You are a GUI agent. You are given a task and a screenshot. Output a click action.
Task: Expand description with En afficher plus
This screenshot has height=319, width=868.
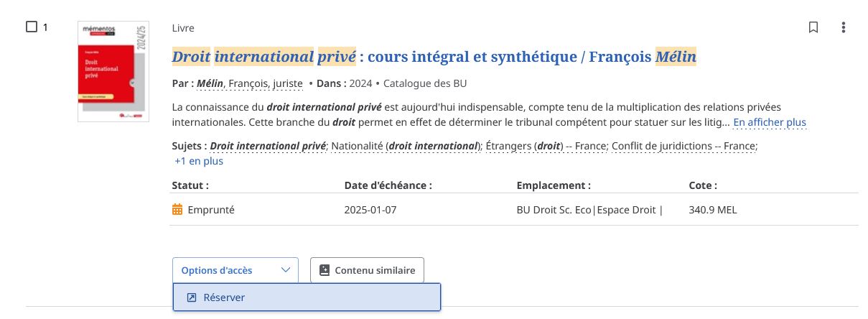coord(770,122)
